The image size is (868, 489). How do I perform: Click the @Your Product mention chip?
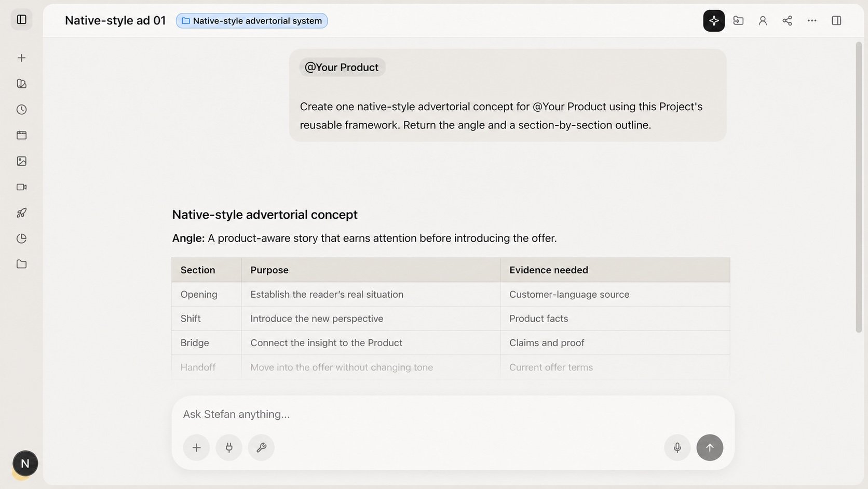[342, 67]
